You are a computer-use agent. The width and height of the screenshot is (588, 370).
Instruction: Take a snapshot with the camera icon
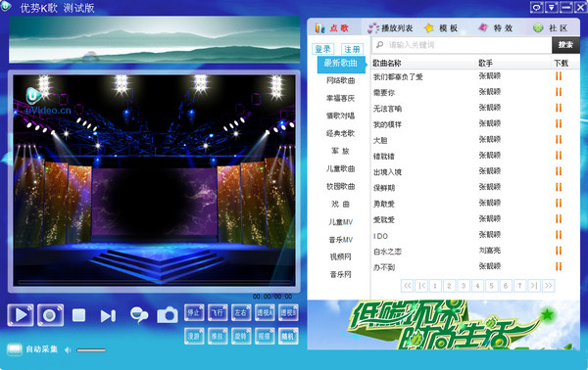[168, 315]
